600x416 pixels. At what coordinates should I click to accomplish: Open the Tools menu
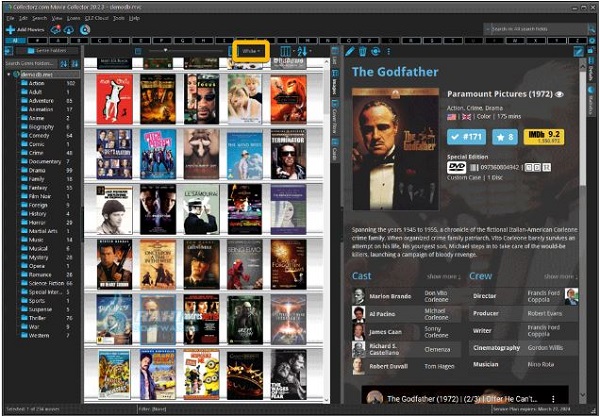(x=119, y=18)
